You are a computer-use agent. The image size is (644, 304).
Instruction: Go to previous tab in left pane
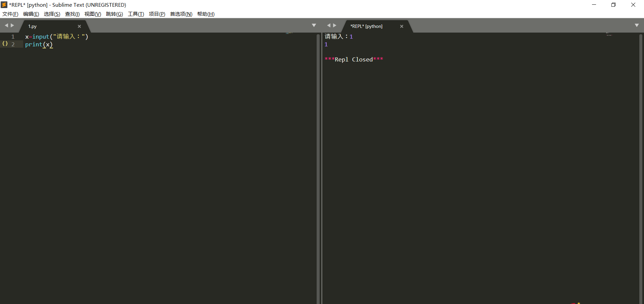(x=6, y=26)
